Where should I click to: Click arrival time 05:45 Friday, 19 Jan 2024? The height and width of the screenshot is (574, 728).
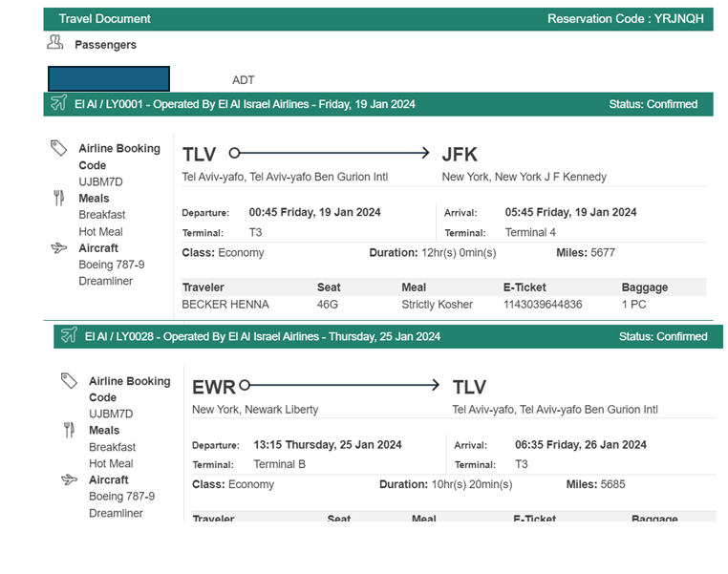click(570, 212)
